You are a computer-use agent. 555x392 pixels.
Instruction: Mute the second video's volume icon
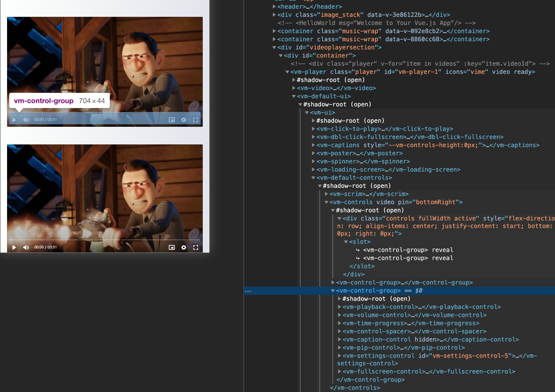pos(26,247)
